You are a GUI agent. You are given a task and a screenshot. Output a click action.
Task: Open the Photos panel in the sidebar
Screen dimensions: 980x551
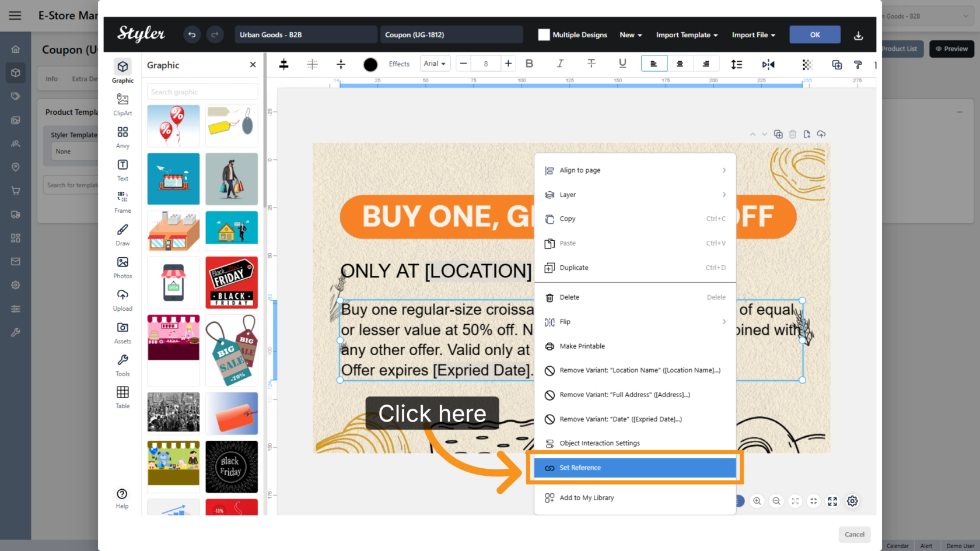click(123, 267)
